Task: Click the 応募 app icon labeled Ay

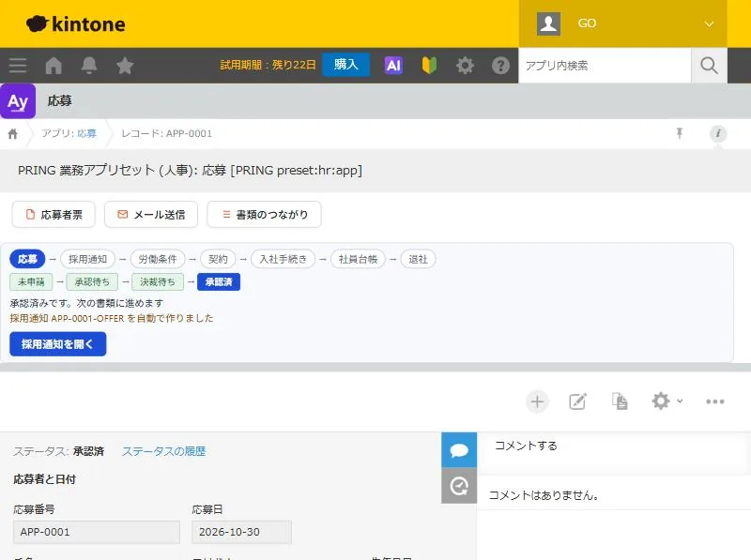Action: point(18,101)
